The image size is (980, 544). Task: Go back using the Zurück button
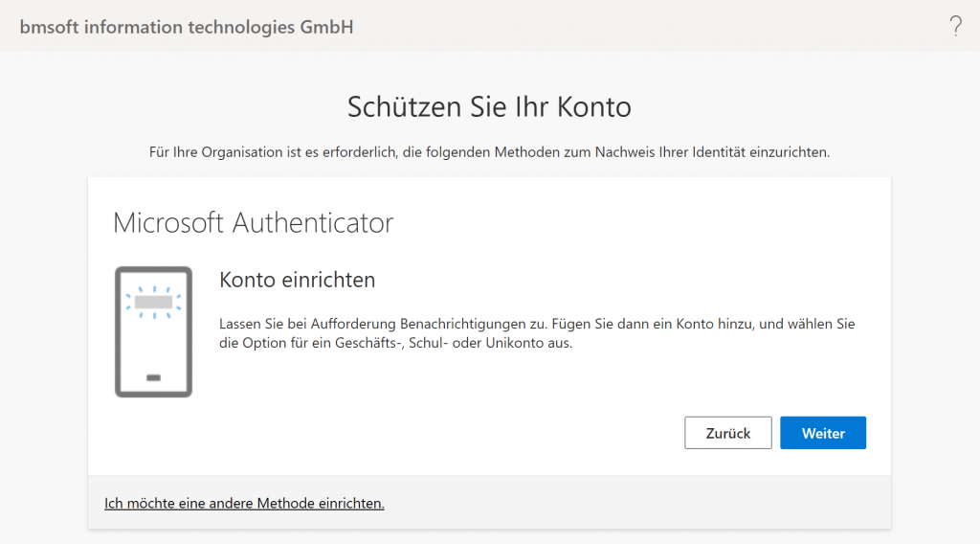727,433
